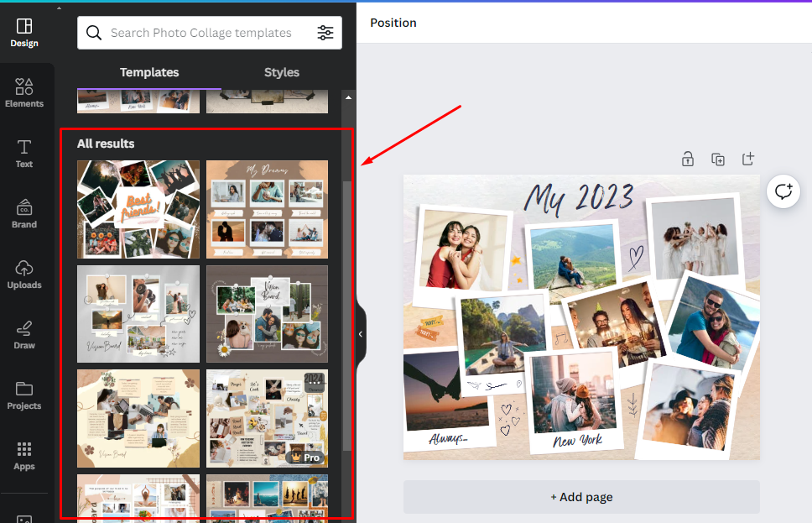Select the 2024 Pro mood board template

[268, 418]
